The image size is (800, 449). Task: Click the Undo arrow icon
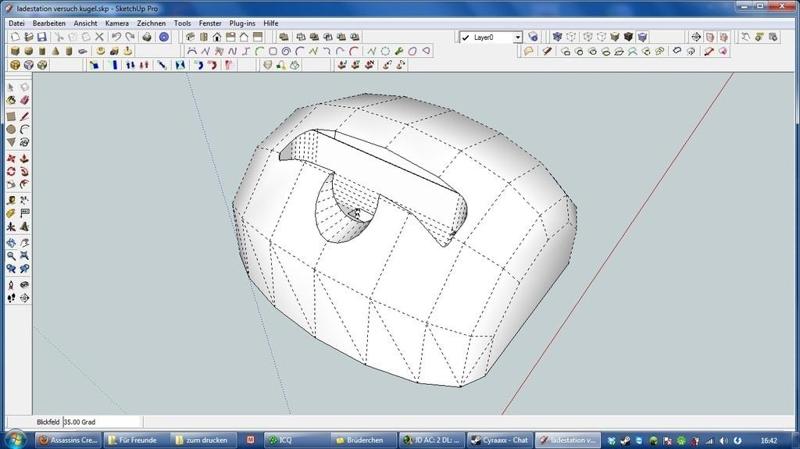(117, 37)
